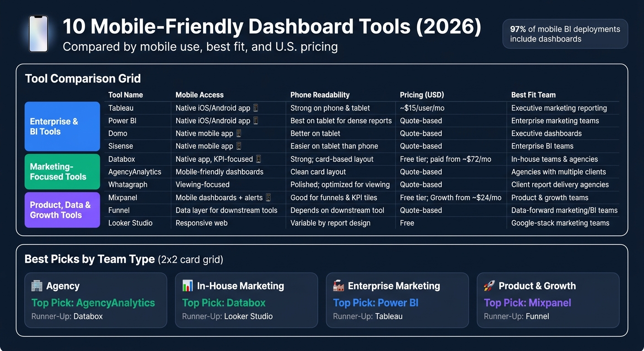The width and height of the screenshot is (644, 351).
Task: Select the Marketing-Focused Tools category block
Action: point(62,172)
